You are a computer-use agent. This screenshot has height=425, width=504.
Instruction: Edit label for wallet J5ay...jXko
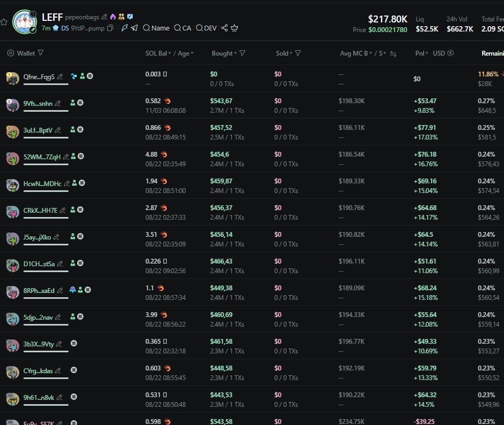pos(56,237)
